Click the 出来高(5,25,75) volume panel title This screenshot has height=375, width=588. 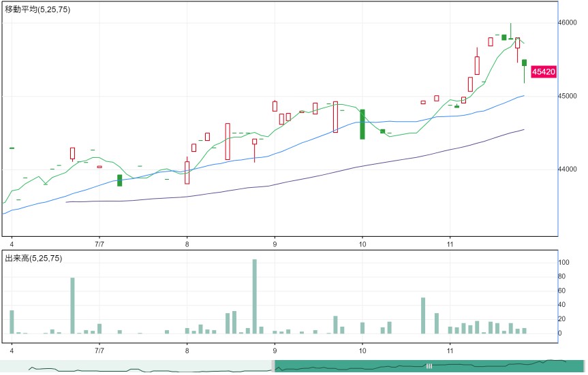(x=33, y=258)
